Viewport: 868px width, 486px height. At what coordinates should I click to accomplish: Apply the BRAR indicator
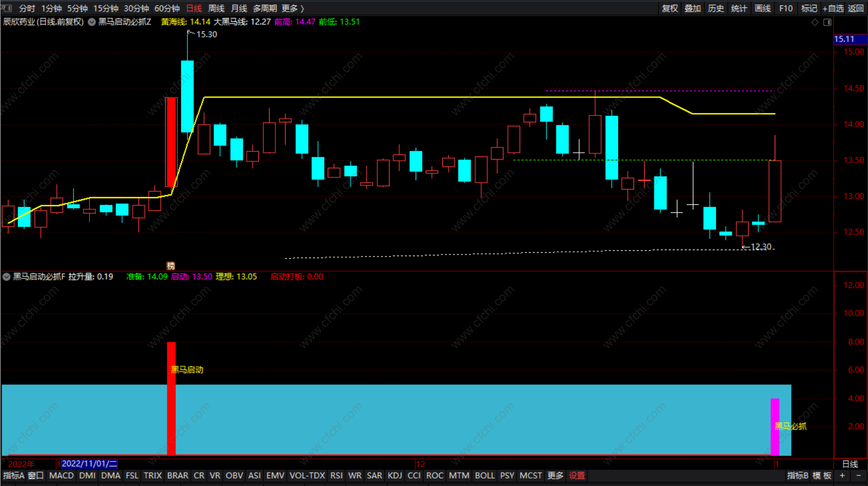[x=177, y=476]
